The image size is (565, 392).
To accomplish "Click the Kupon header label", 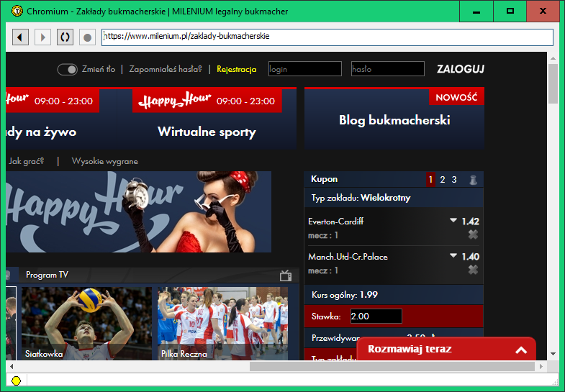I will coord(325,179).
